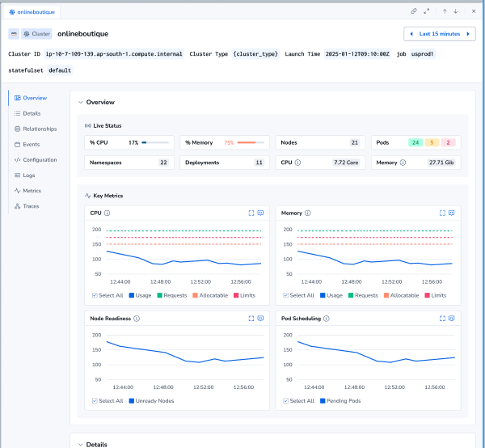485x448 pixels.
Task: Expand the CPU chart to fullscreen
Action: pyautogui.click(x=251, y=213)
